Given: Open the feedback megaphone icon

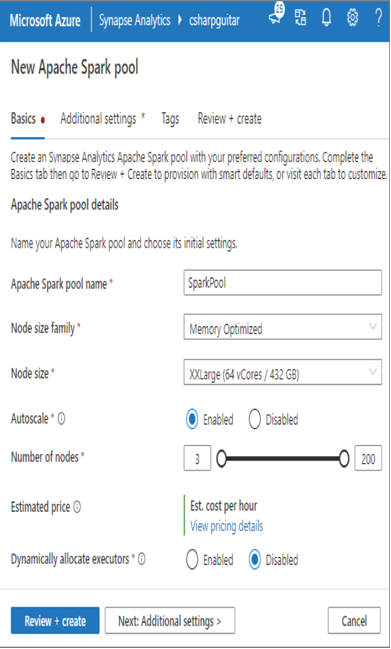Looking at the screenshot, I should coord(276,16).
